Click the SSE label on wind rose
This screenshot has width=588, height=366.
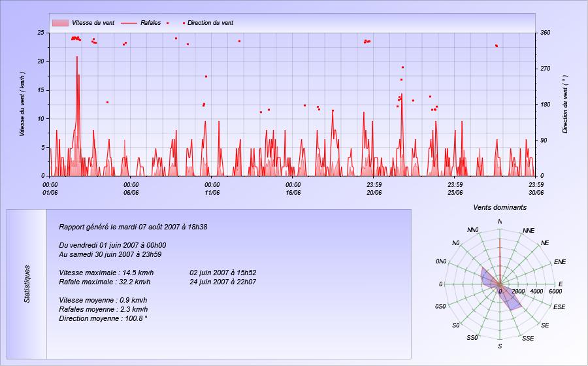click(x=528, y=339)
